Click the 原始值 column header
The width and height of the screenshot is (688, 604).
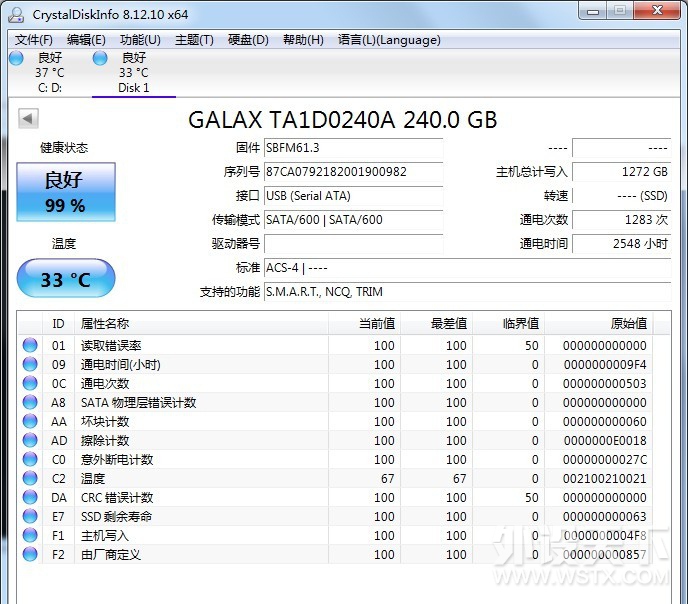(598, 324)
